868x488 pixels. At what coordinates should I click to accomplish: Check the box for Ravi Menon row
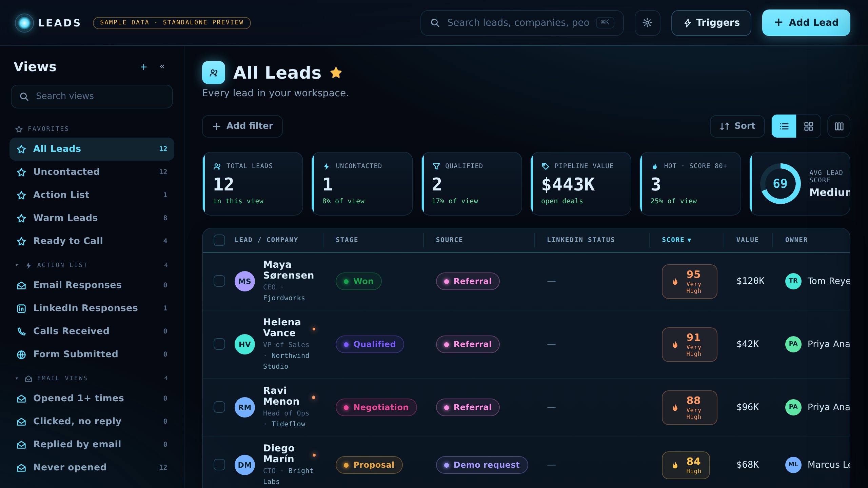point(219,407)
